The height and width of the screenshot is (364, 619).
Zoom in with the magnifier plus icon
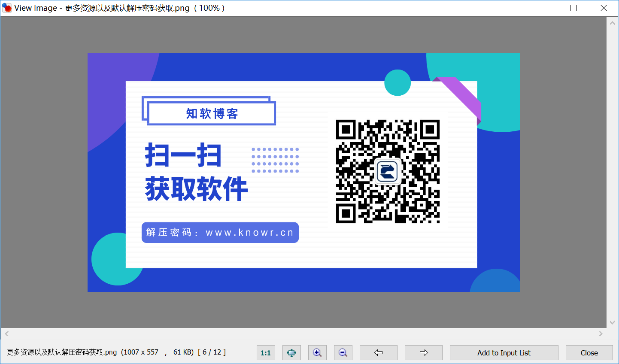tap(317, 352)
